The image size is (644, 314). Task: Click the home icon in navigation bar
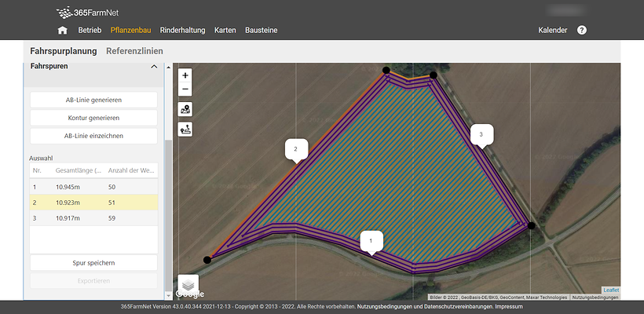[x=63, y=30]
